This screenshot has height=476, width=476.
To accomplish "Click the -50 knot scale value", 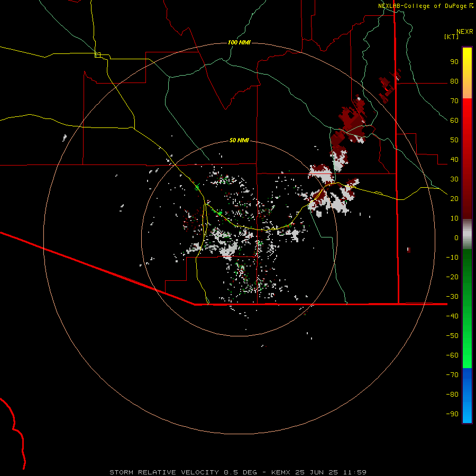I will (x=452, y=335).
